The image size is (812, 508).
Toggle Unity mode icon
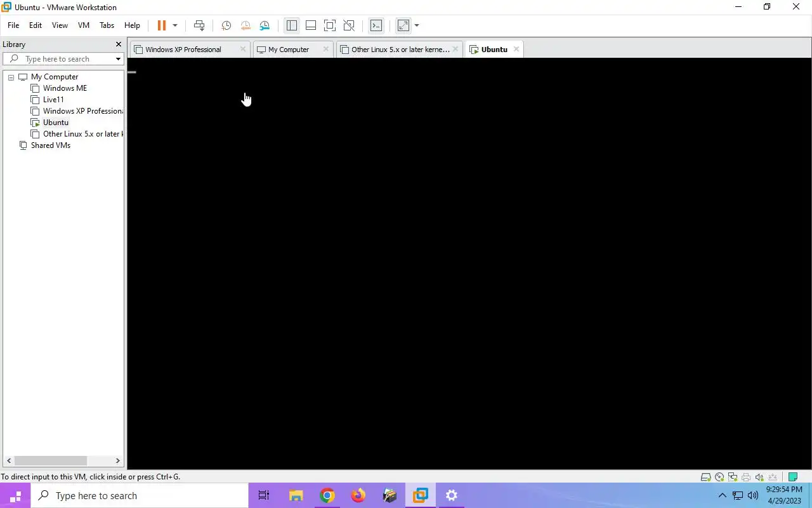coord(349,25)
